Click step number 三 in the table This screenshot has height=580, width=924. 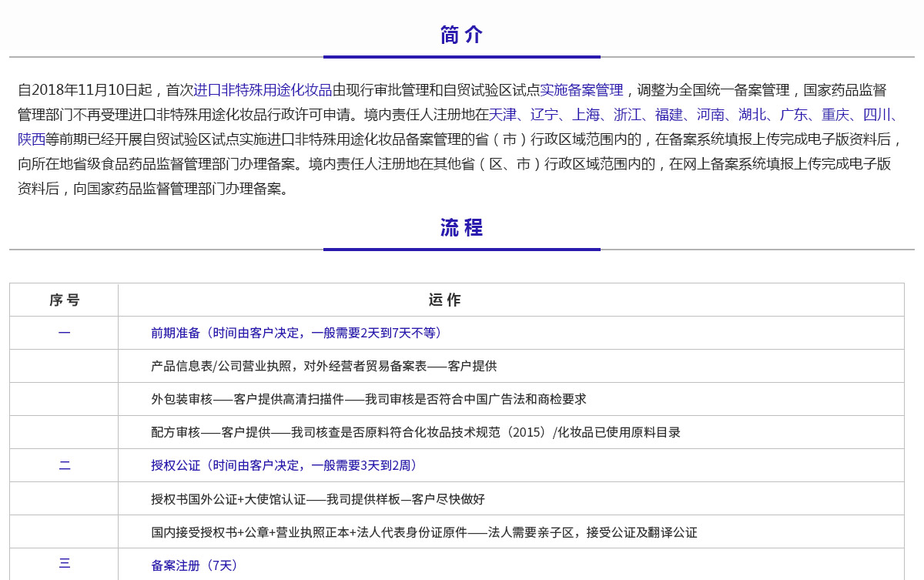(x=64, y=563)
